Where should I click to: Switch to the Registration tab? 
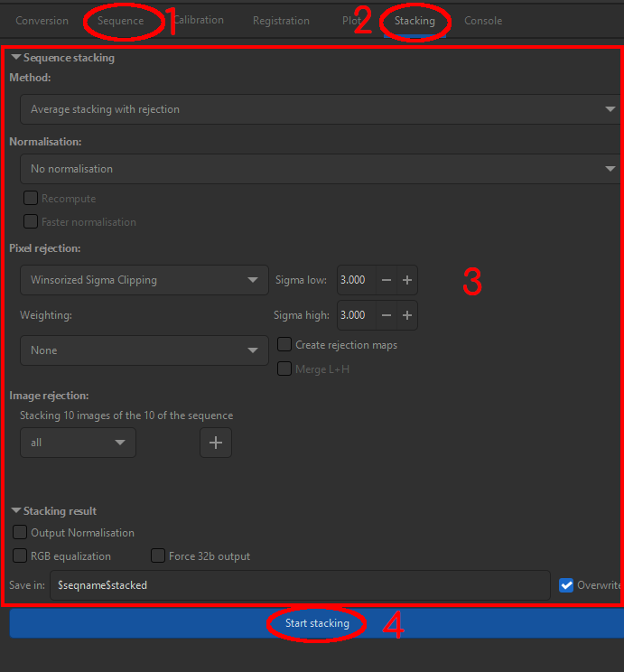point(281,21)
